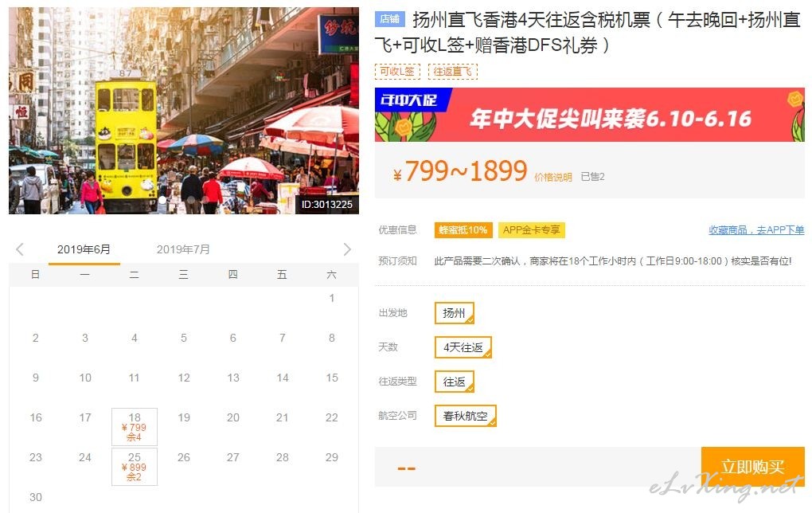Screen dimensions: 812x513
Task: Click the 立即购买 button
Action: coord(752,467)
